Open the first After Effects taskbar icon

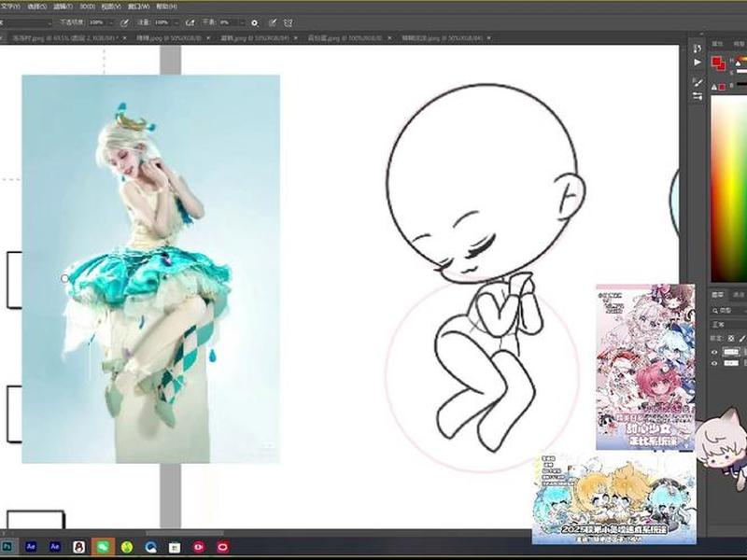click(31, 547)
